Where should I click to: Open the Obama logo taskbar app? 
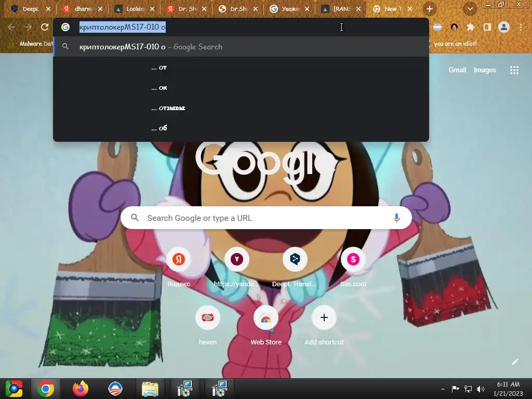[115, 389]
